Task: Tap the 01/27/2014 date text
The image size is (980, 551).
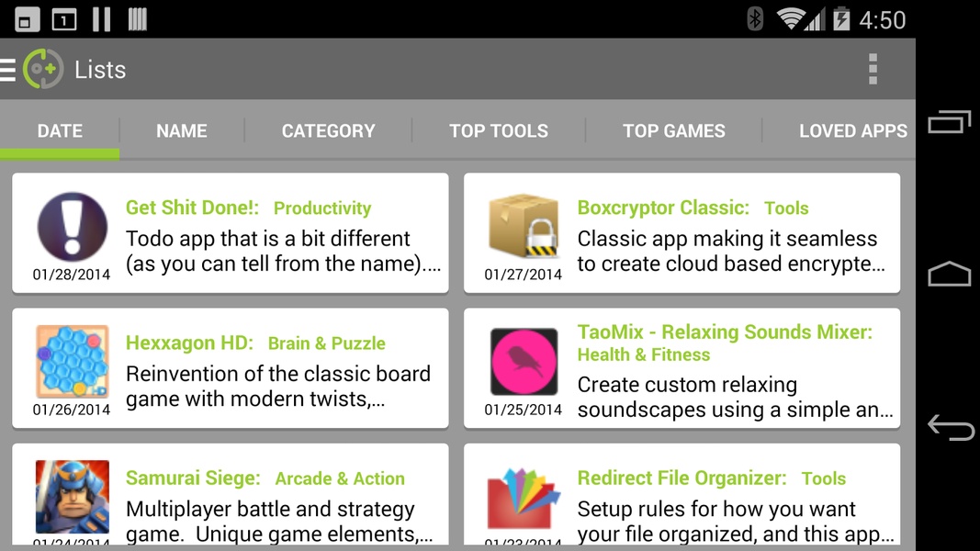Action: pos(524,275)
